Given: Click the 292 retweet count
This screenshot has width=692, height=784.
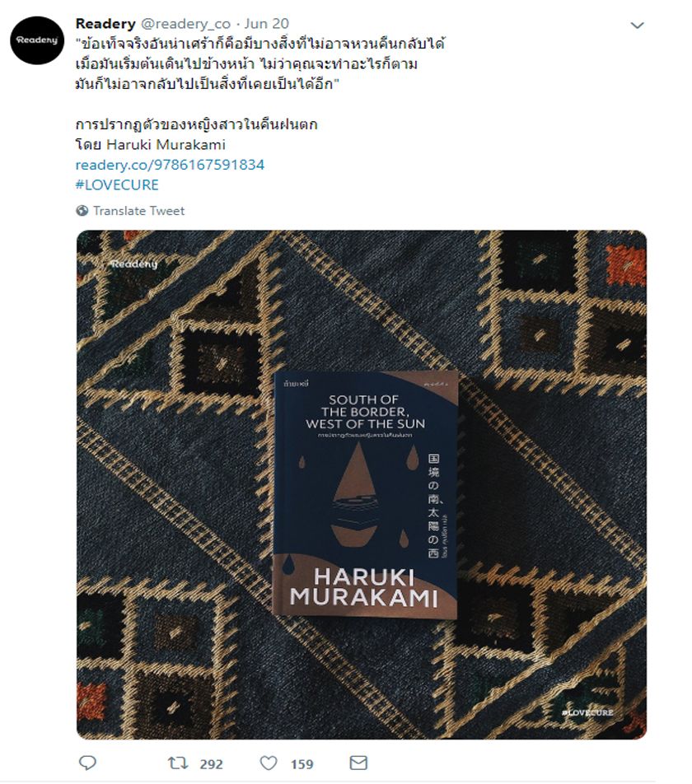Looking at the screenshot, I should 211,764.
